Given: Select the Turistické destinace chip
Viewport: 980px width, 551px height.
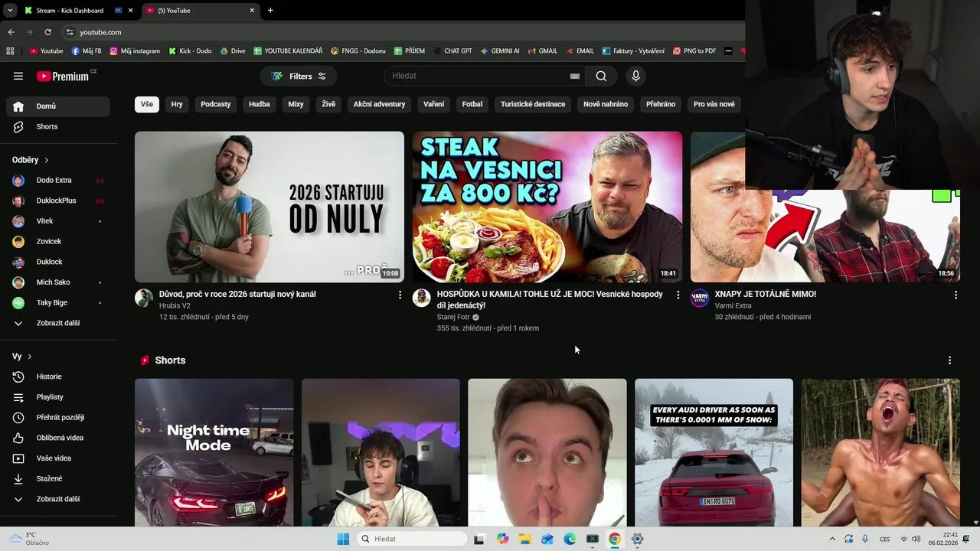Looking at the screenshot, I should tap(533, 104).
